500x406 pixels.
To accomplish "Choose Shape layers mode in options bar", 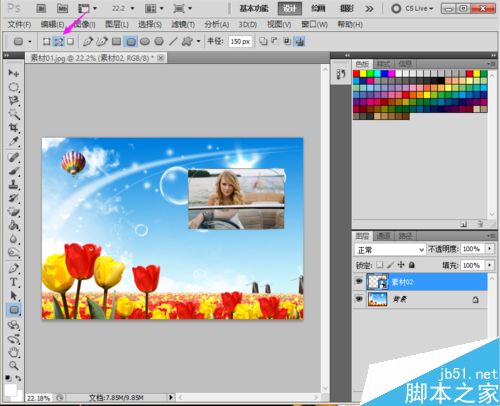I will 47,41.
